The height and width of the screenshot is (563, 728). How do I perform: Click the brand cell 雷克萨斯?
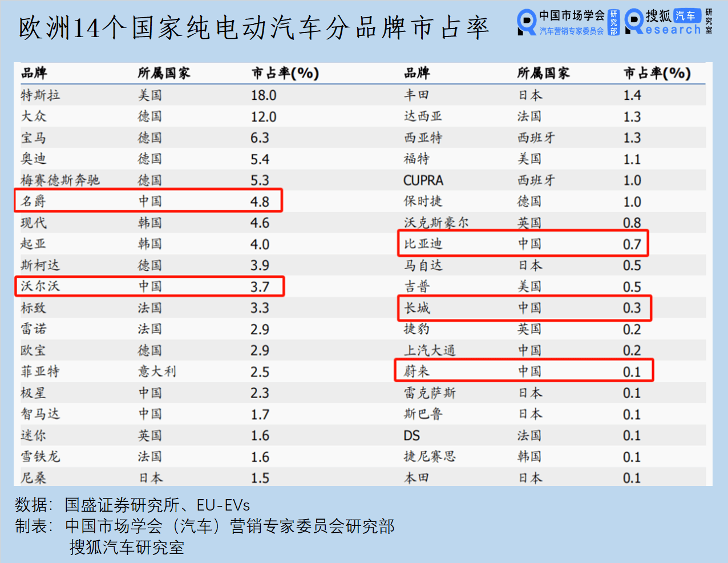(430, 392)
